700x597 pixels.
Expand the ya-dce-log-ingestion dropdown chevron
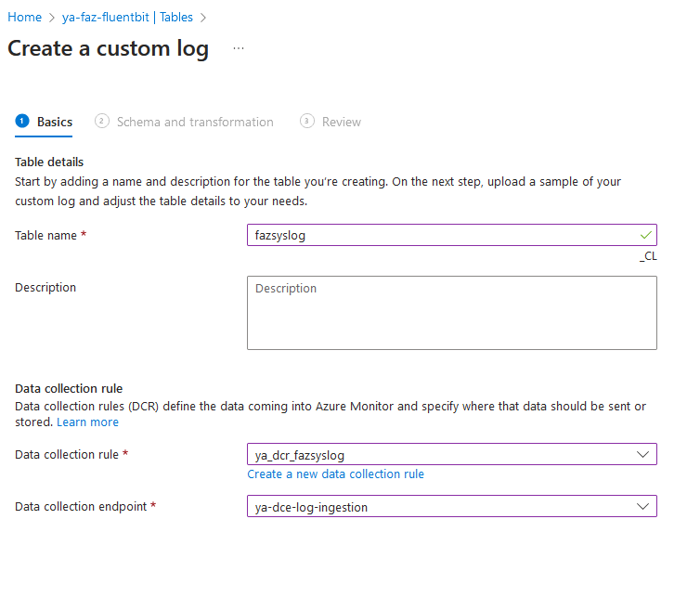click(643, 506)
